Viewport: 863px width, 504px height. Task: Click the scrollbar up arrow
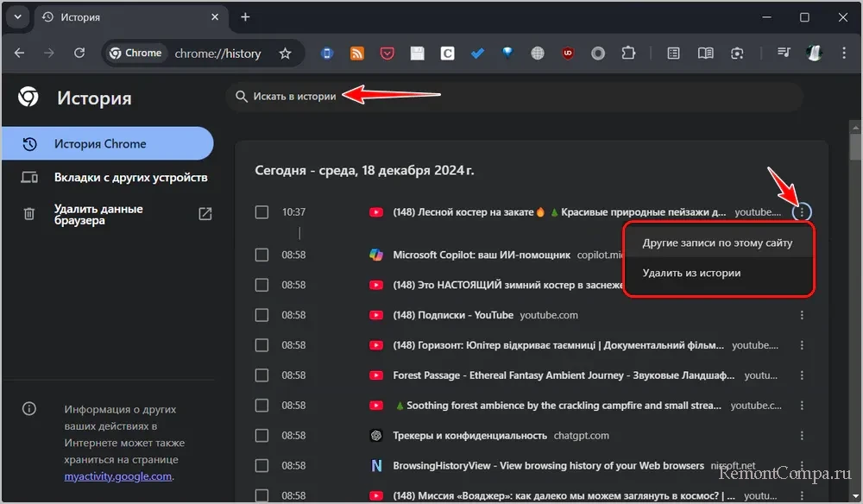pos(854,127)
